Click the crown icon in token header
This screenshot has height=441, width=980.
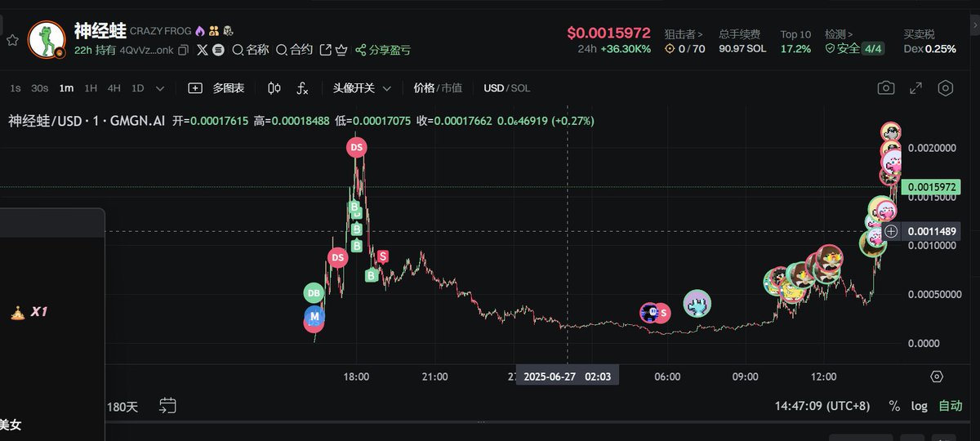(341, 50)
